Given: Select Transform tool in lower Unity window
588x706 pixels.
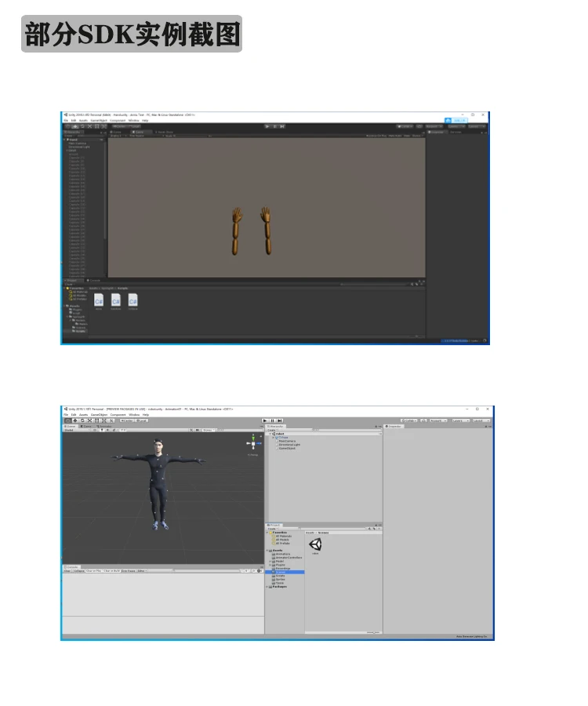Looking at the screenshot, I should pos(104,420).
